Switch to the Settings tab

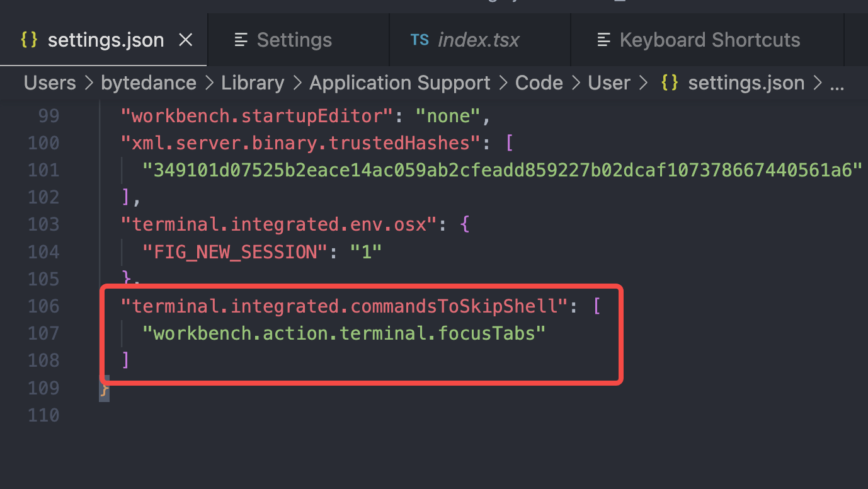click(293, 39)
